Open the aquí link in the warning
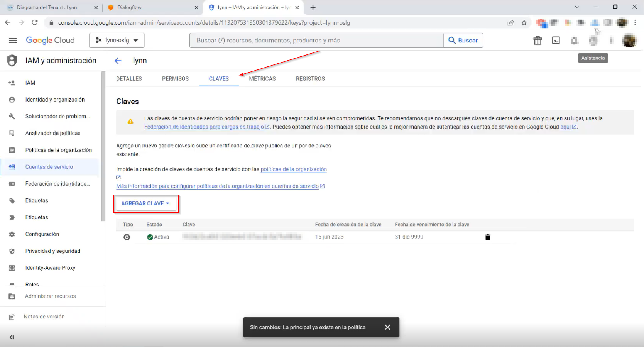644x347 pixels. [x=566, y=127]
